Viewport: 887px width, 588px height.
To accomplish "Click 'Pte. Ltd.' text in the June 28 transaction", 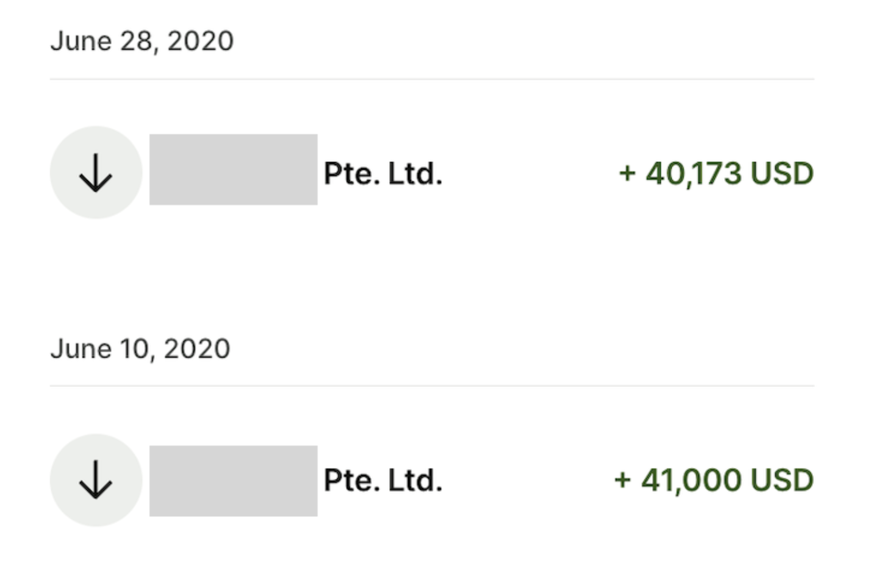I will coord(382,174).
